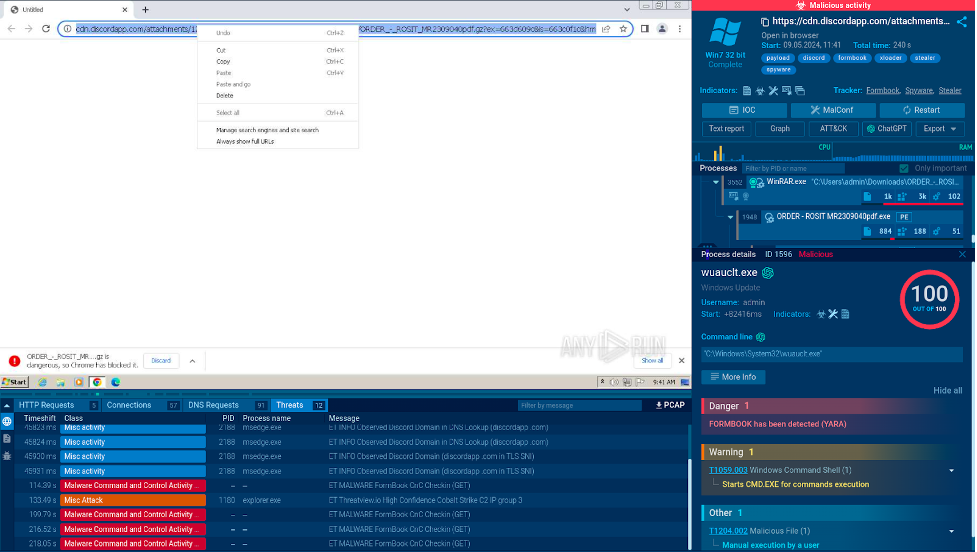Click the ChatGPT button
Screen dimensions: 977x552
tap(887, 129)
